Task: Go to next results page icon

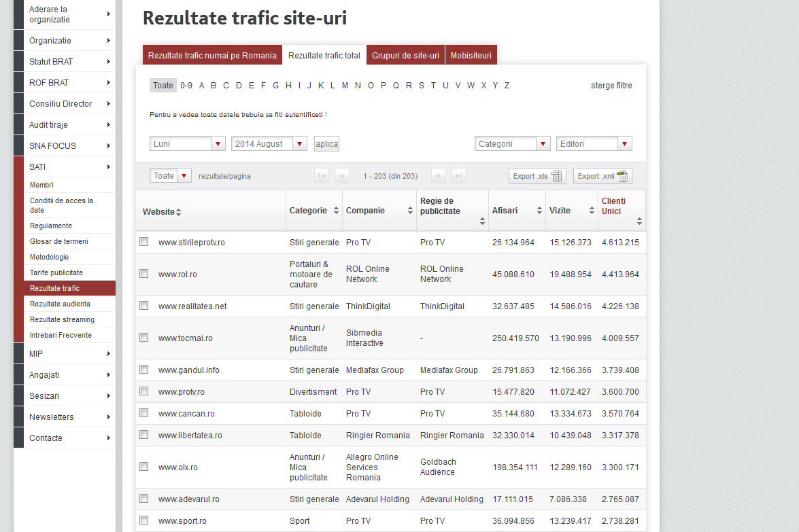Action: (x=439, y=176)
